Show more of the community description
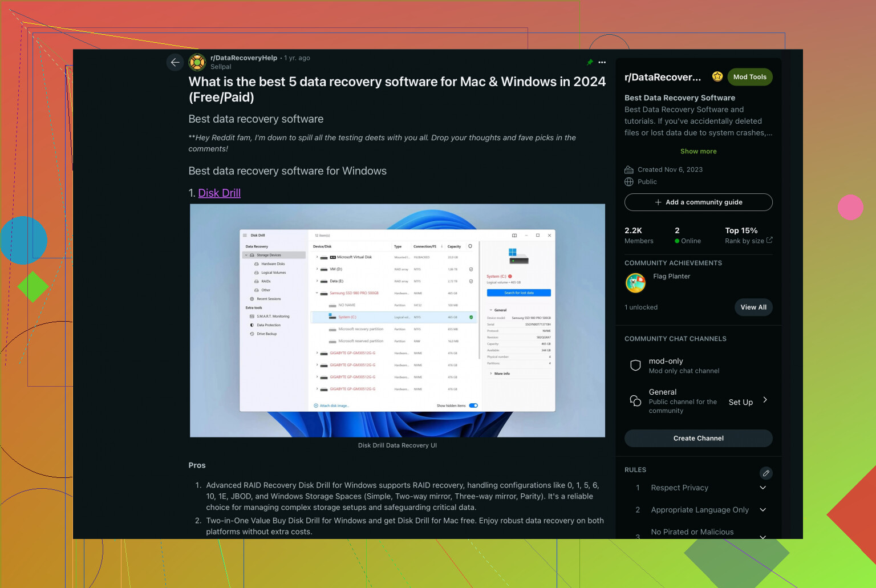This screenshot has width=876, height=588. tap(698, 151)
